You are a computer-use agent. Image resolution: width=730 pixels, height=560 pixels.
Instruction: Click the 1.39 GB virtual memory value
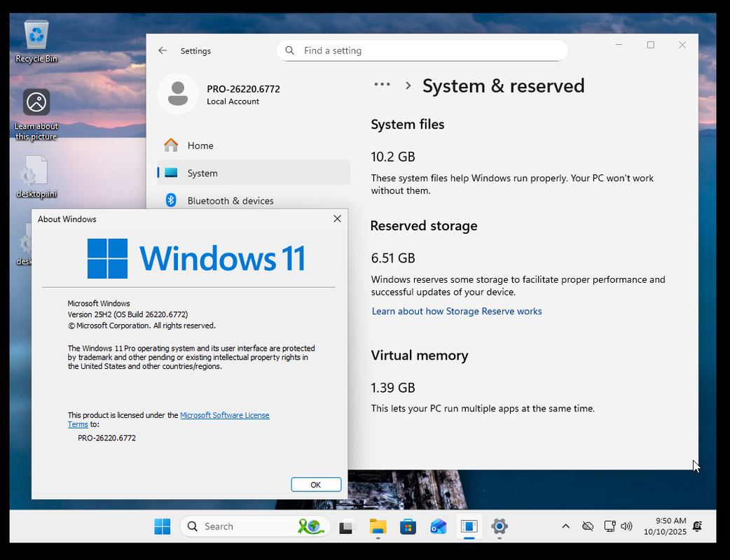pyautogui.click(x=393, y=387)
